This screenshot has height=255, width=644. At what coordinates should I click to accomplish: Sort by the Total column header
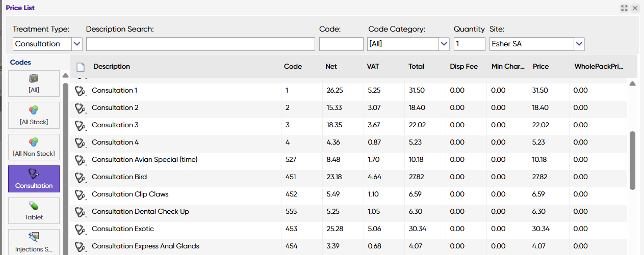click(416, 67)
